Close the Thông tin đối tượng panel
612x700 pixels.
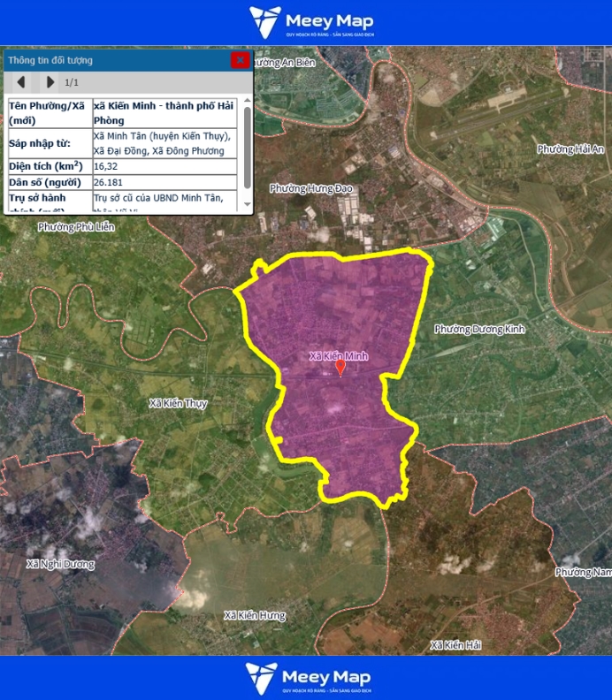click(239, 60)
